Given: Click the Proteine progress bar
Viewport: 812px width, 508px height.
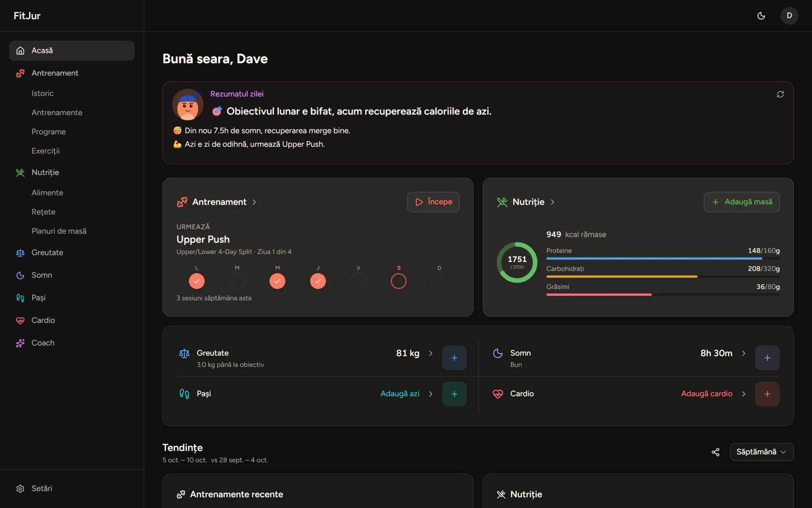Looking at the screenshot, I should coord(663,258).
